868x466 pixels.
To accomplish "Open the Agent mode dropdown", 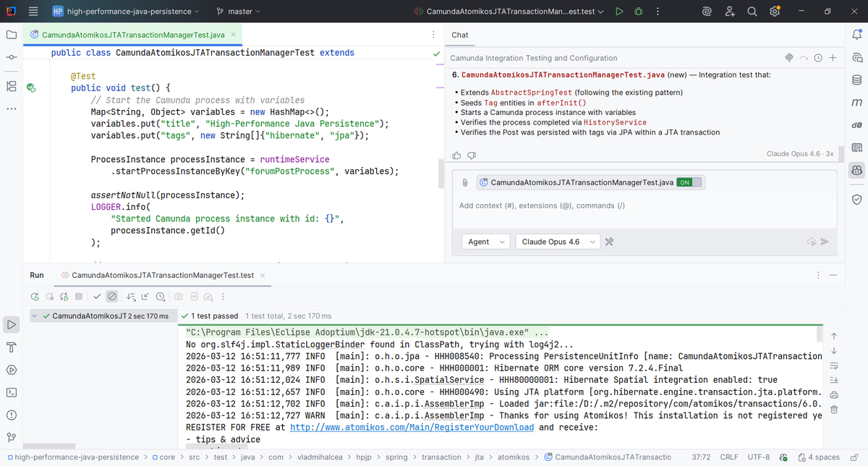I will [485, 242].
